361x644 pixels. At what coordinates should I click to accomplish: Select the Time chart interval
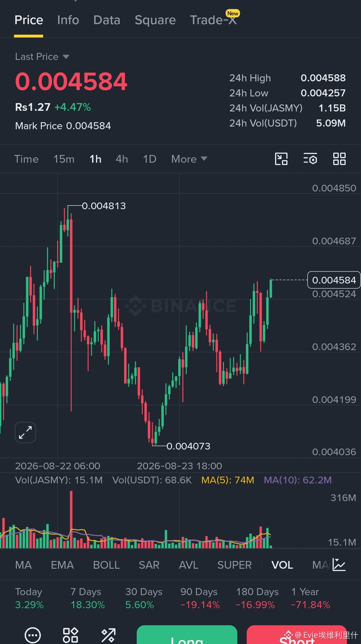coord(26,159)
